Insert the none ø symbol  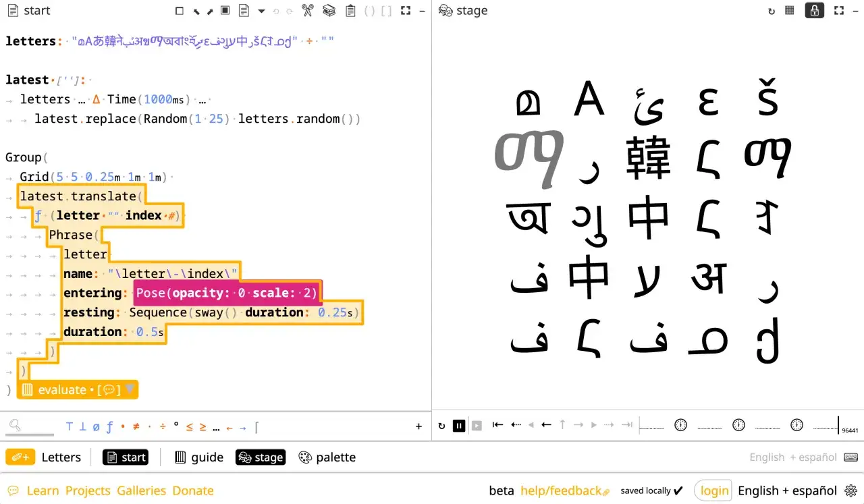tap(96, 426)
